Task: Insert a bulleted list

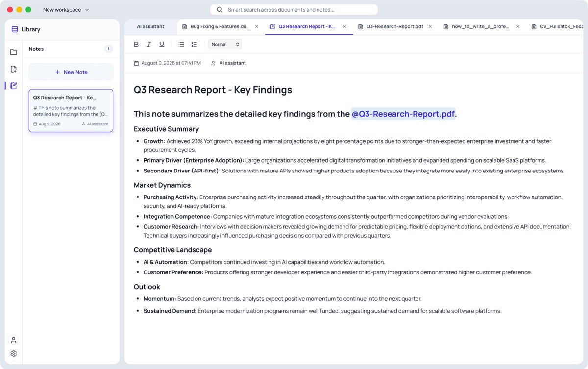Action: pos(181,44)
